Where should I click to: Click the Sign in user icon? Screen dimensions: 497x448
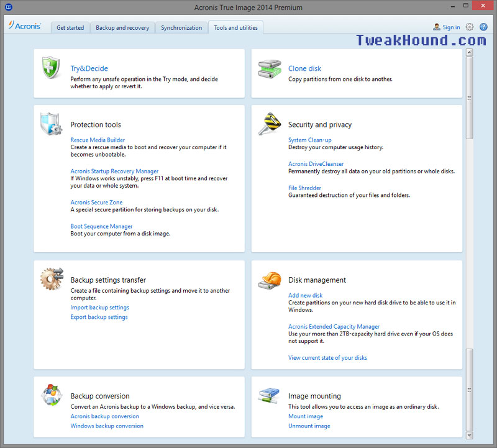pos(437,27)
